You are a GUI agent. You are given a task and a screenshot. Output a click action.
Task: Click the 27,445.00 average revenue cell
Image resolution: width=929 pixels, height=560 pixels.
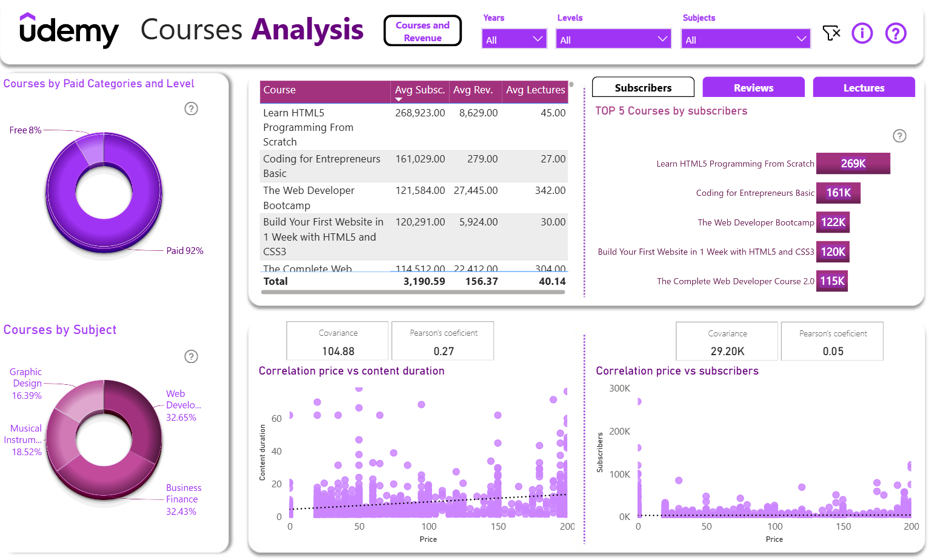476,190
